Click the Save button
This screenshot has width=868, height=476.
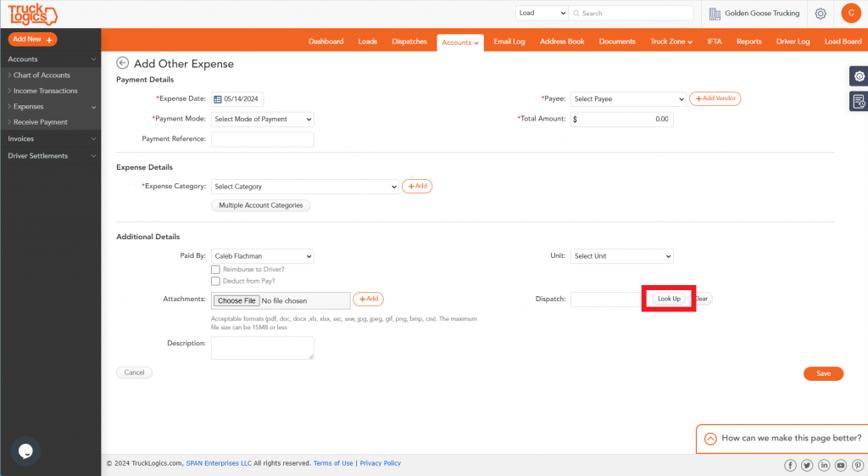coord(823,373)
